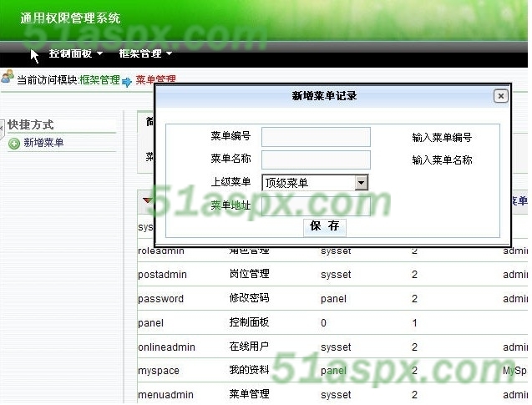The image size is (532, 405).
Task: Focus the 菜单编号 input field
Action: point(316,137)
